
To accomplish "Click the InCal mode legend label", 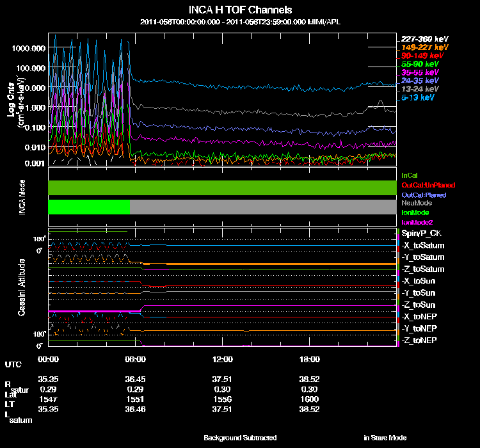I will coord(410,175).
